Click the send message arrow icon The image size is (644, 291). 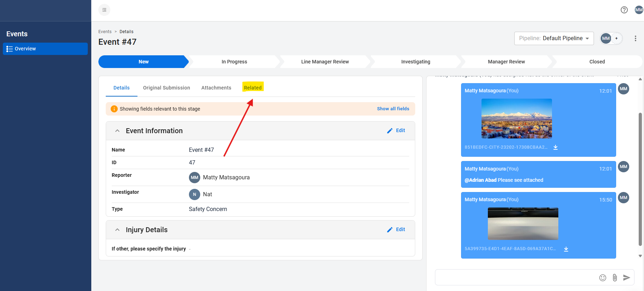(626, 278)
